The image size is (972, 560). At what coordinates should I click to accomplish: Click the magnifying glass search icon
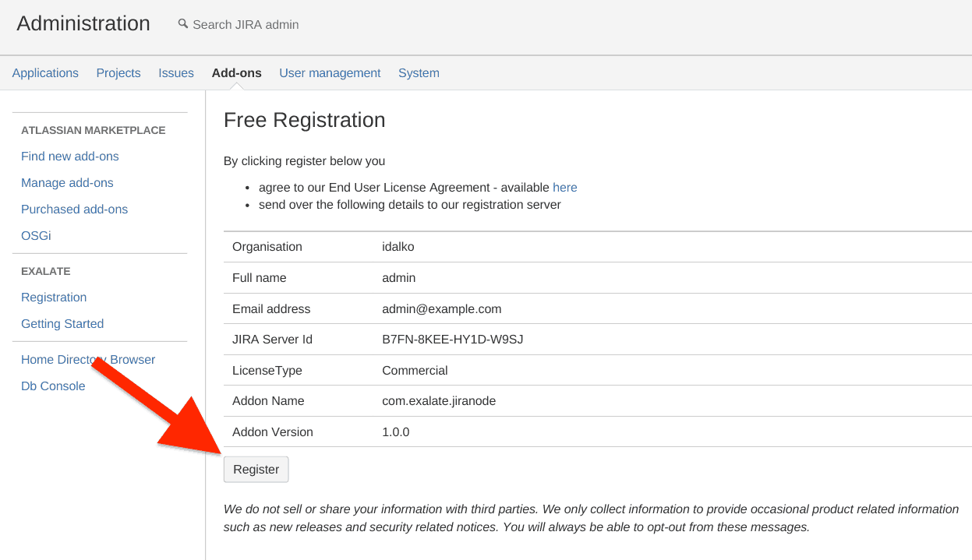(x=183, y=24)
